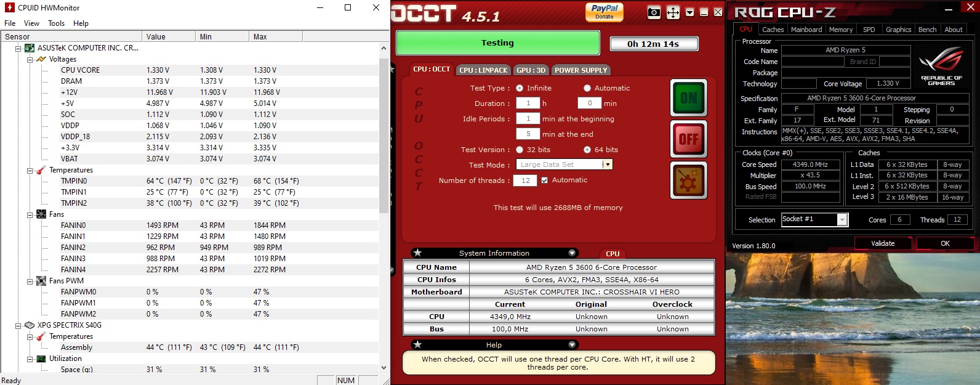Click the green Testing status bar
Screen dimensions: 980x385
pyautogui.click(x=497, y=43)
